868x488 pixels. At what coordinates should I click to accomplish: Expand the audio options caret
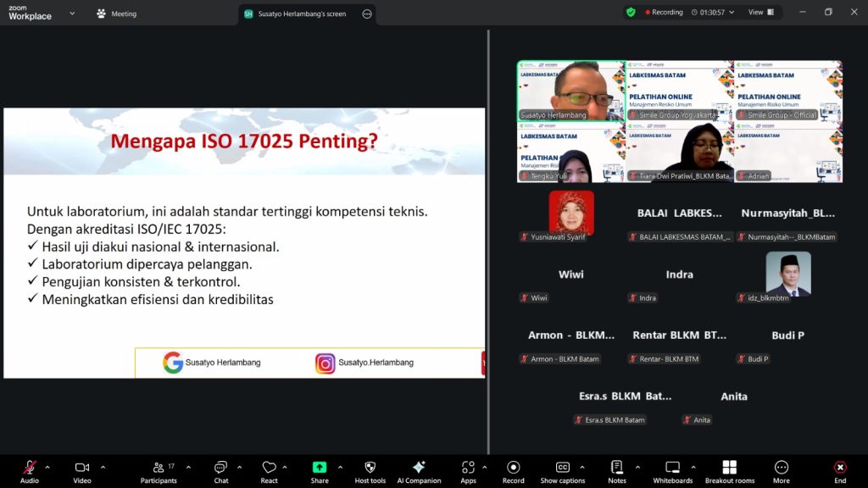coord(47,467)
